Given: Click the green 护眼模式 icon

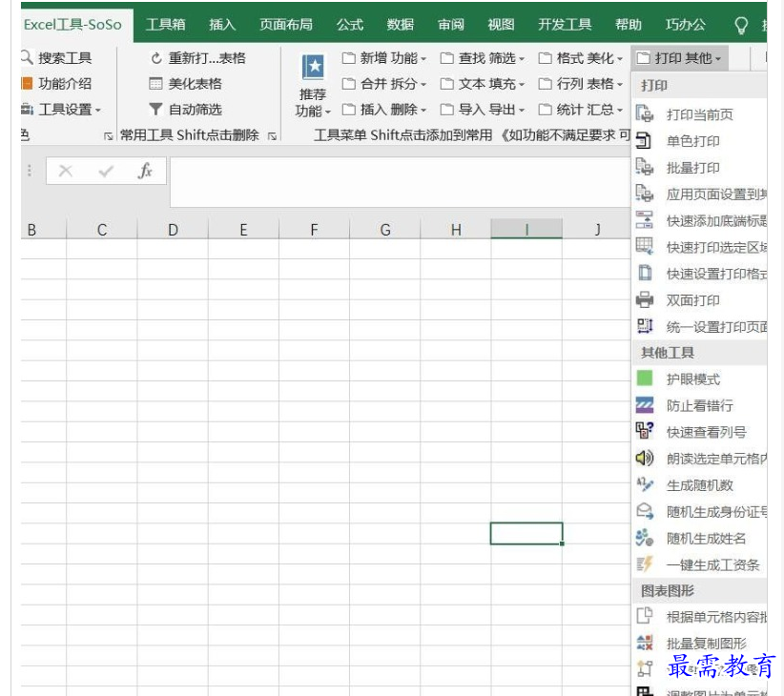Looking at the screenshot, I should coord(645,379).
